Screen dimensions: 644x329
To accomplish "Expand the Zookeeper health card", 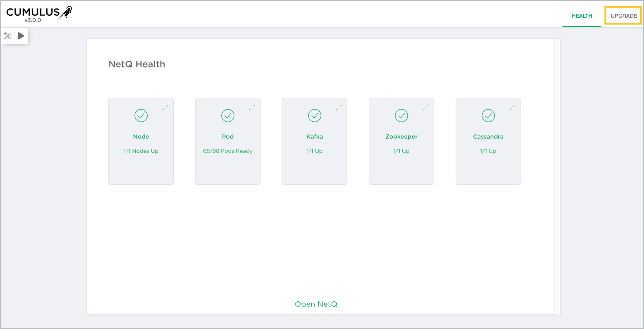I will pyautogui.click(x=426, y=108).
